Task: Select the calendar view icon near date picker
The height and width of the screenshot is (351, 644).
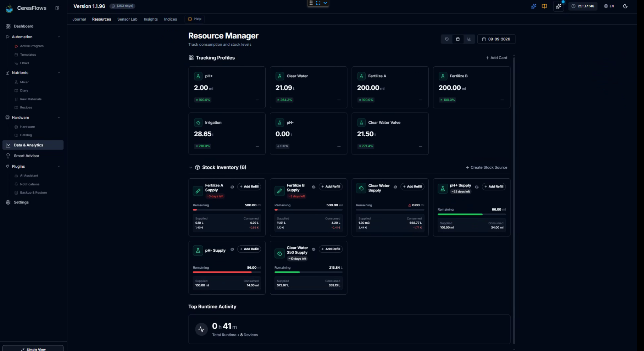Action: pos(458,39)
